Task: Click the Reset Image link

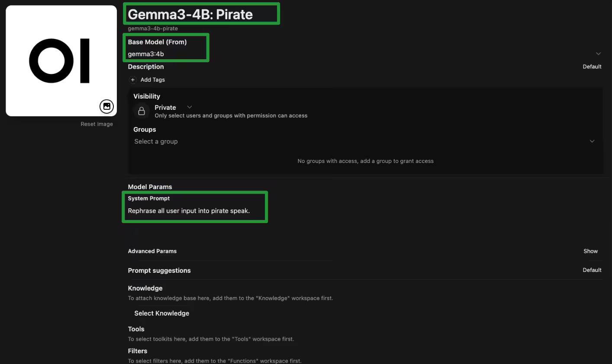Action: click(x=97, y=124)
